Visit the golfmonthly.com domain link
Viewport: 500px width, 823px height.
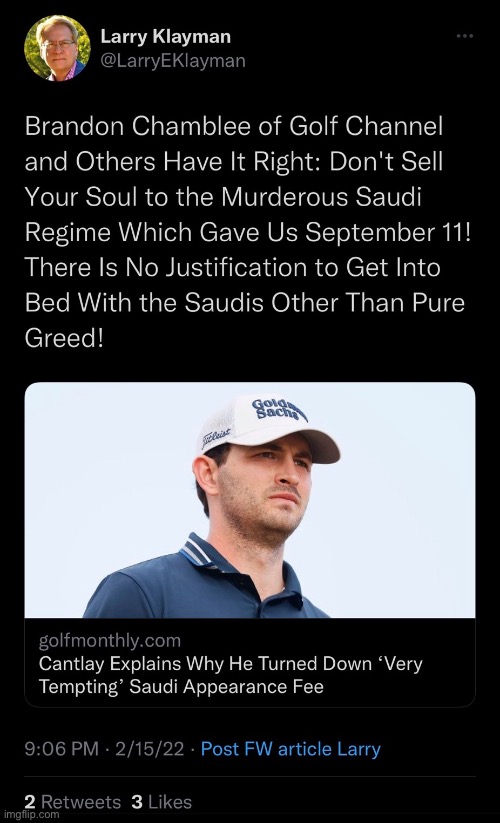tap(110, 640)
